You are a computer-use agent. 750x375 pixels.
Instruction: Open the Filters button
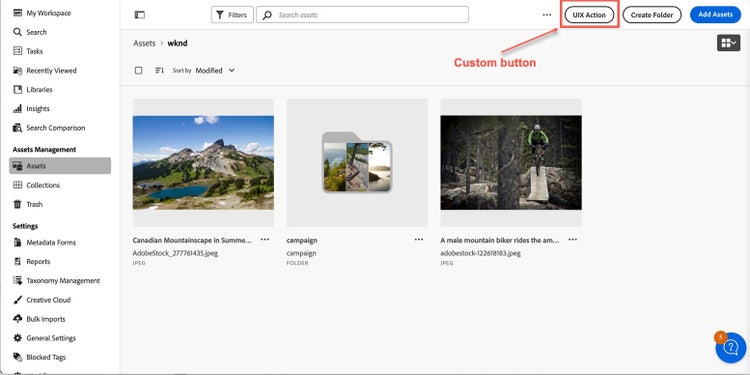coord(232,15)
